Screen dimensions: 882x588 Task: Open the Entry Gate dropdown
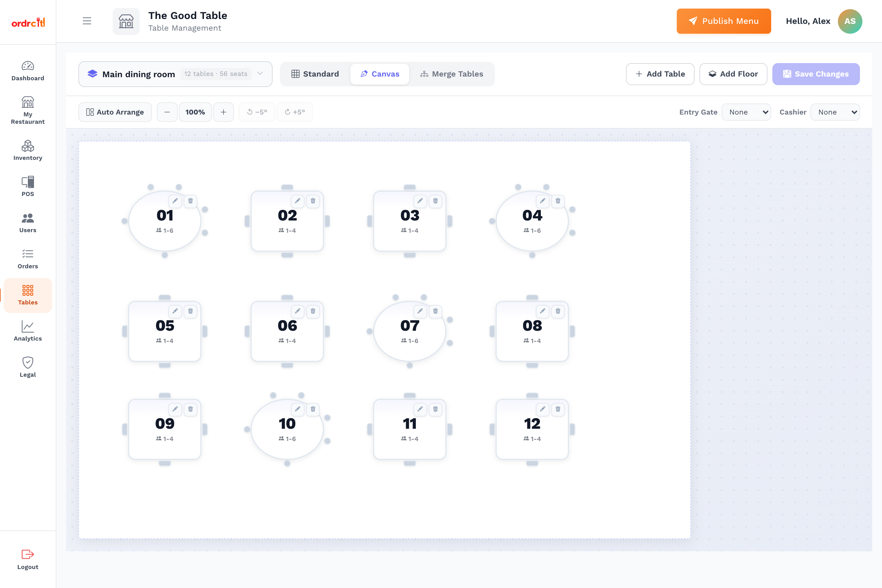tap(746, 112)
